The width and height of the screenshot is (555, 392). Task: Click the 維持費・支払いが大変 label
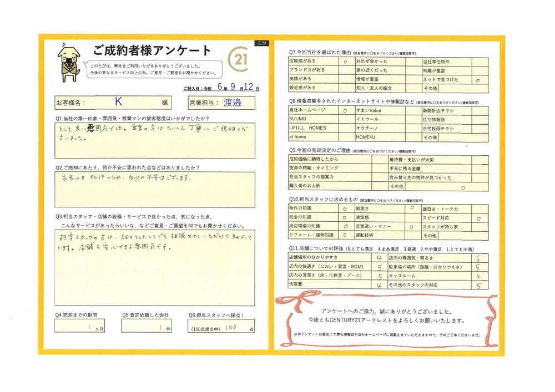pos(412,160)
